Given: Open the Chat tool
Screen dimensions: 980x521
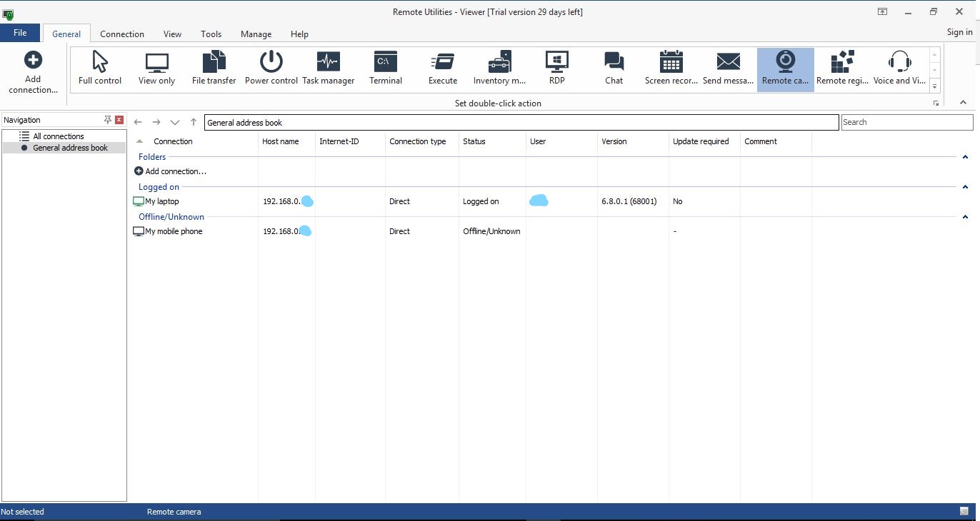Looking at the screenshot, I should point(614,69).
